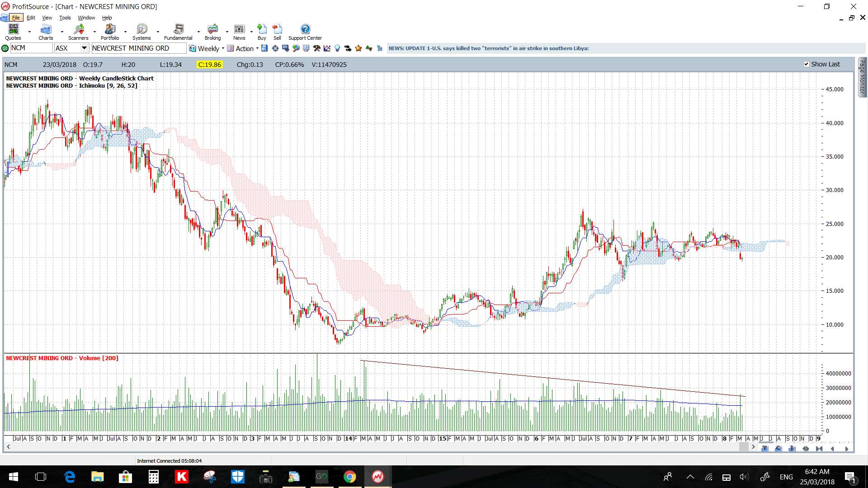Open File Explorer from the taskbar
Viewport: 868px width, 488px height.
point(97,477)
